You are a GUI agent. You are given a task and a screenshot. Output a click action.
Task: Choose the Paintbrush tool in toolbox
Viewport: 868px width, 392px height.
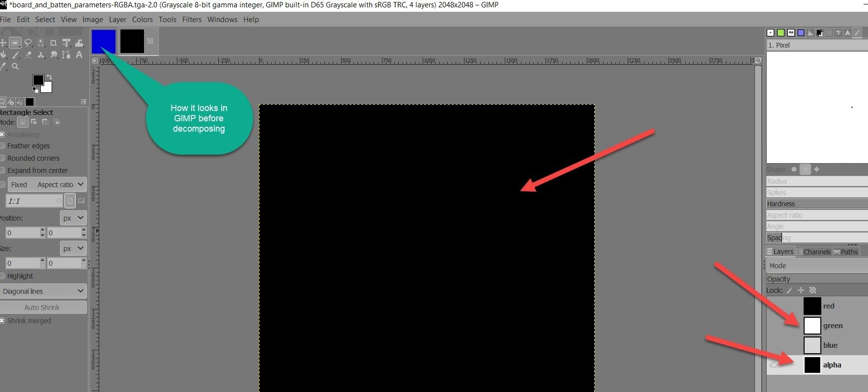point(16,55)
